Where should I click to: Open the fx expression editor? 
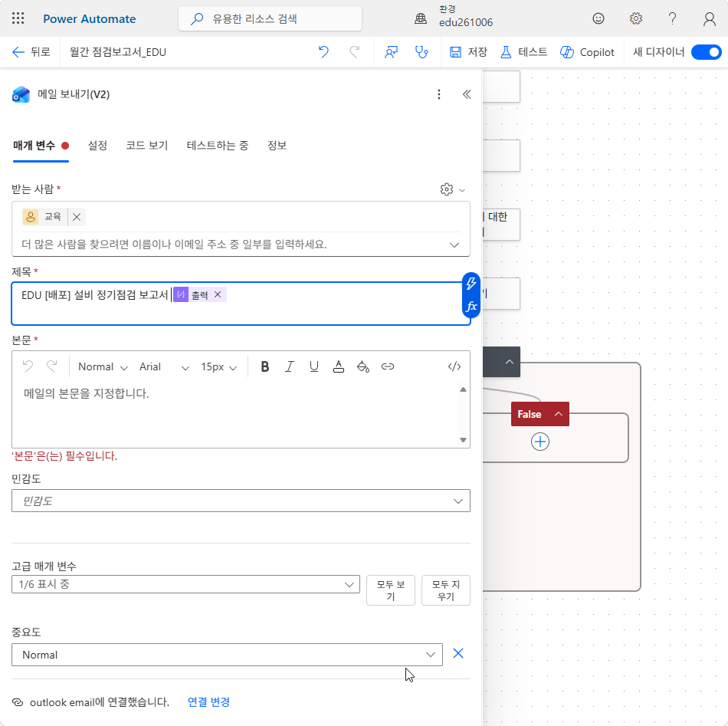tap(471, 307)
